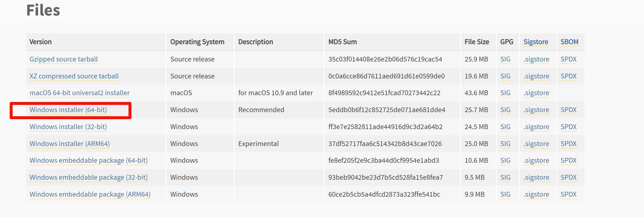Open SPDX link for Windows installer (32-bit)

(568, 127)
